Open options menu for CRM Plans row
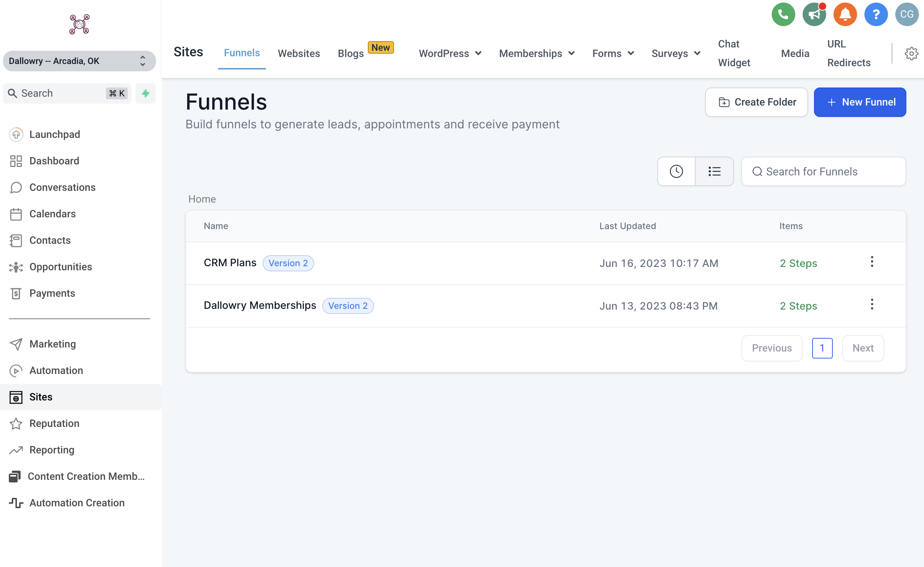This screenshot has height=567, width=924. (x=872, y=262)
